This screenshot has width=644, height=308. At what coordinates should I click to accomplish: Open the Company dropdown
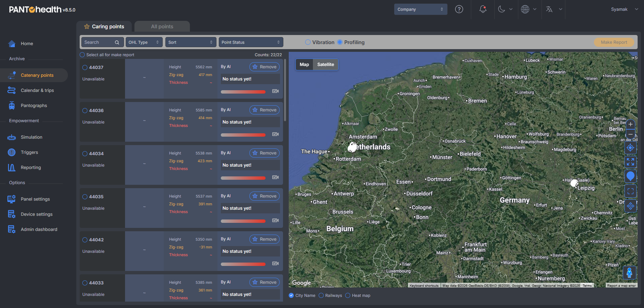pos(420,9)
